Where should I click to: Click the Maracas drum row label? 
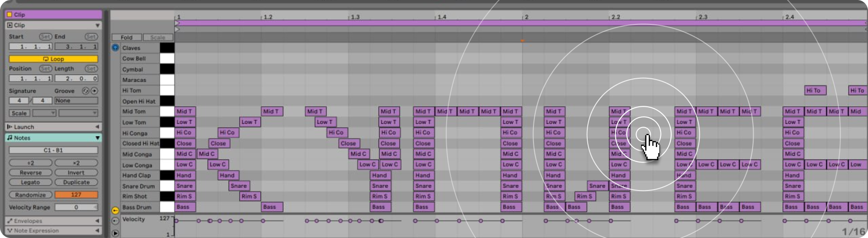(x=134, y=80)
